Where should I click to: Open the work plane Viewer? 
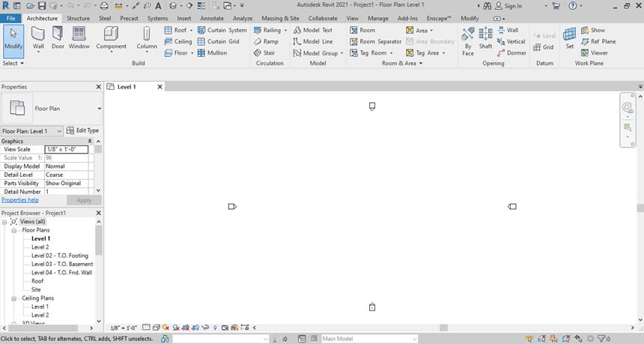tap(595, 53)
